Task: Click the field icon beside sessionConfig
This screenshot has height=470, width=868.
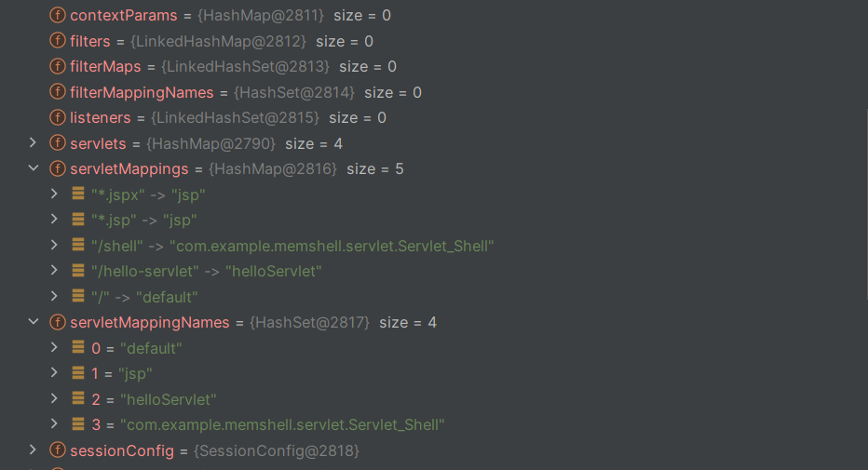Action: click(58, 450)
